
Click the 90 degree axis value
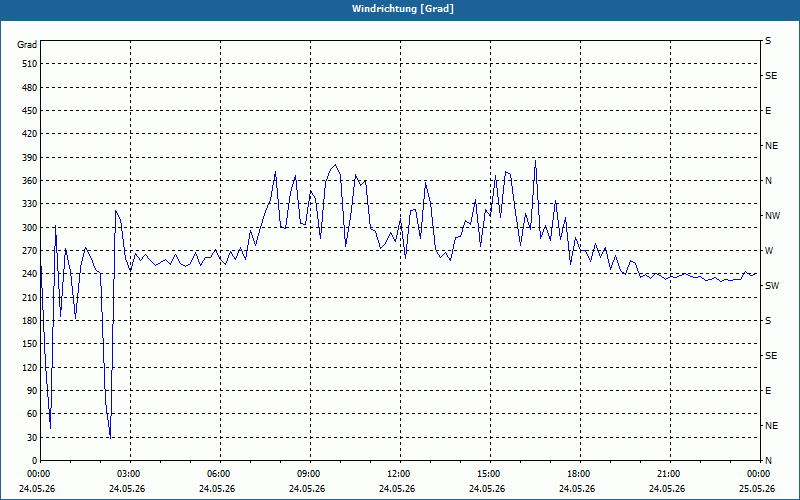point(32,391)
